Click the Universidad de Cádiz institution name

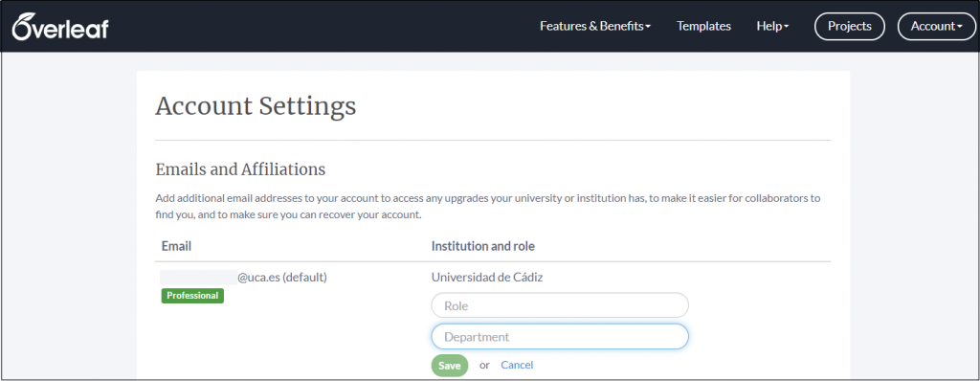(x=487, y=278)
